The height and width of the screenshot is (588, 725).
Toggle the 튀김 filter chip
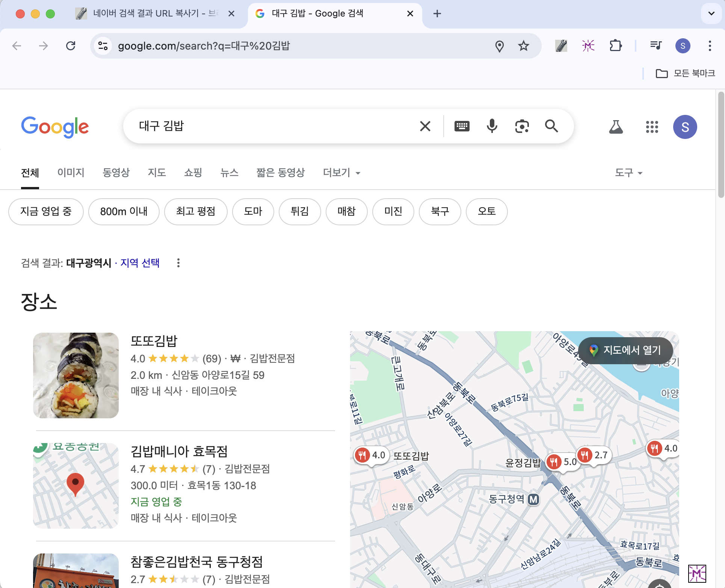299,212
